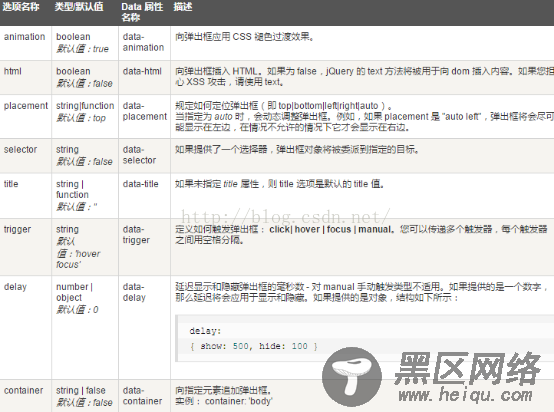Click 'string | false' type in container row
554x412 pixels.
81,390
